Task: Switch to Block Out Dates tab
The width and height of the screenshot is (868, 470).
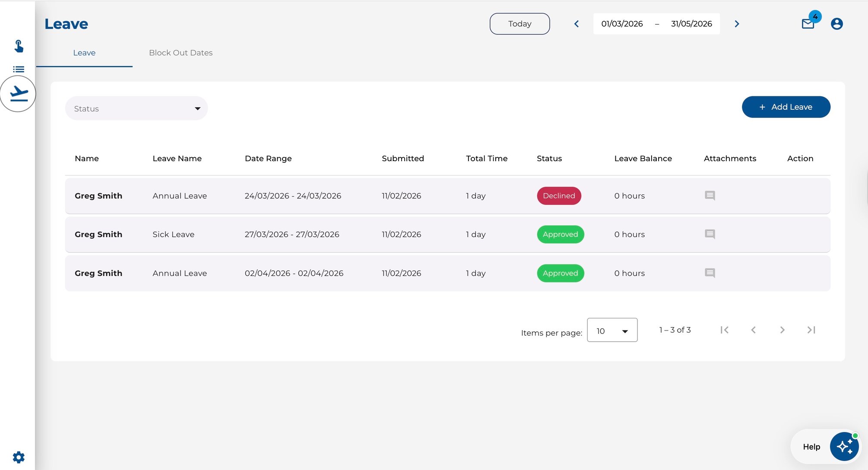Action: [x=181, y=53]
